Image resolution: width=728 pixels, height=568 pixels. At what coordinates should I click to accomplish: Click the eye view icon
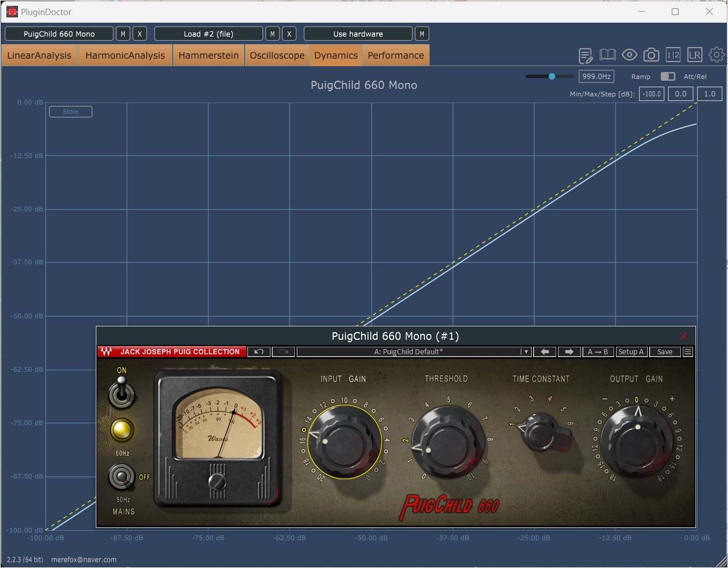pyautogui.click(x=629, y=55)
